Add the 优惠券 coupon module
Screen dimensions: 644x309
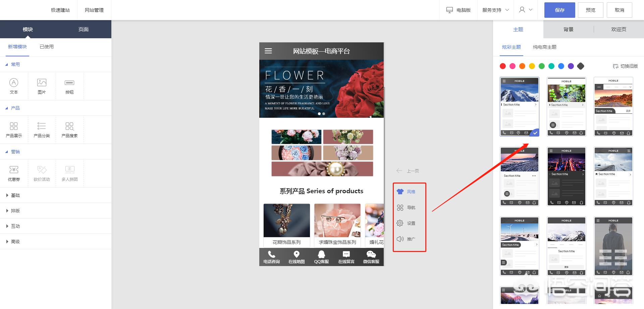click(x=14, y=173)
